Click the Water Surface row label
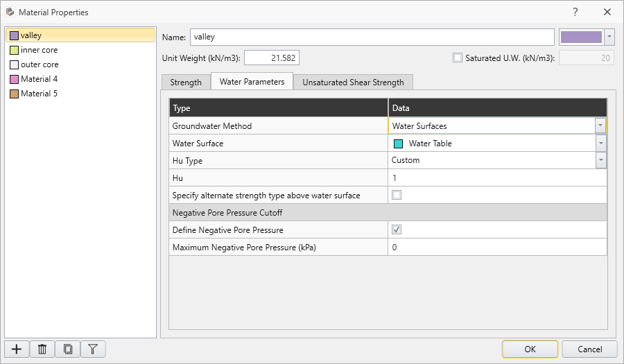This screenshot has width=624, height=364. [198, 144]
